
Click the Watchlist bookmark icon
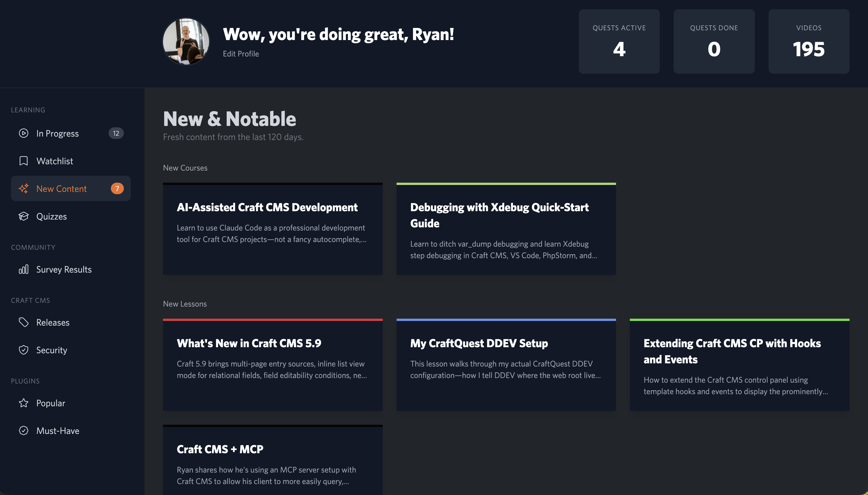pos(23,161)
